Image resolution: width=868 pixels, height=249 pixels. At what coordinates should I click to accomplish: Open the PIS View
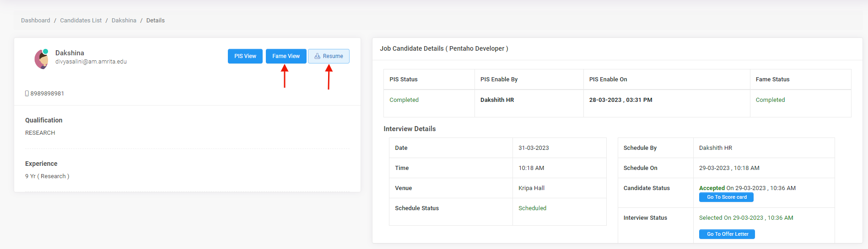tap(245, 56)
